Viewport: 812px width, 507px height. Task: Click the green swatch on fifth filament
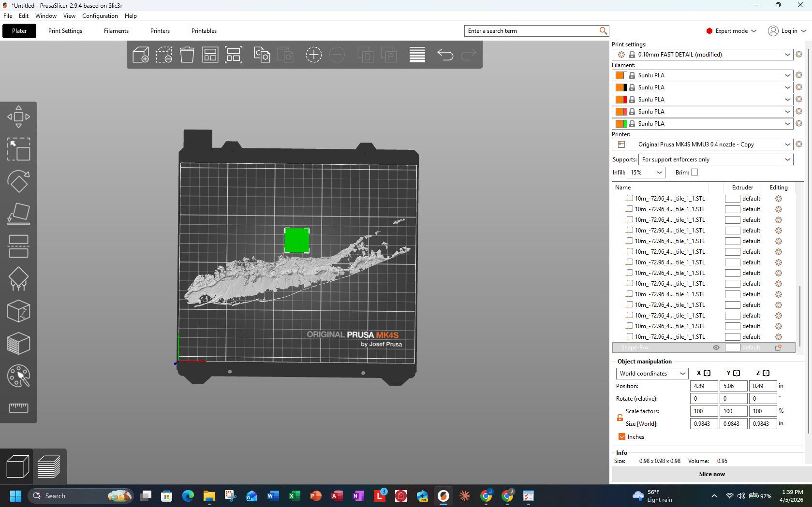point(625,124)
